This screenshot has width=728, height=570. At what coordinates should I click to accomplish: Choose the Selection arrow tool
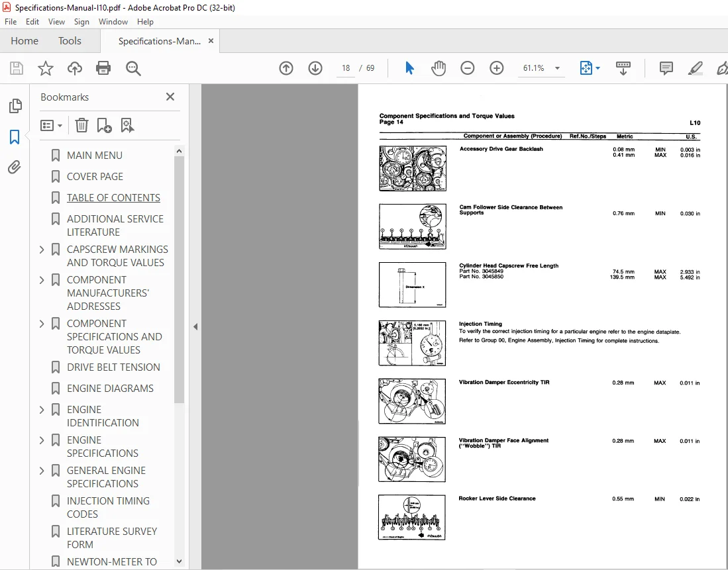tap(409, 68)
